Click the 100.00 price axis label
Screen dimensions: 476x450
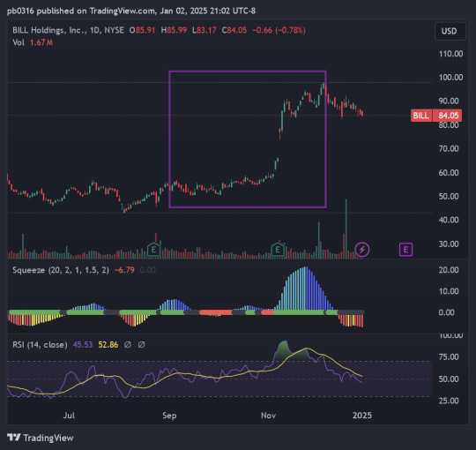point(450,77)
